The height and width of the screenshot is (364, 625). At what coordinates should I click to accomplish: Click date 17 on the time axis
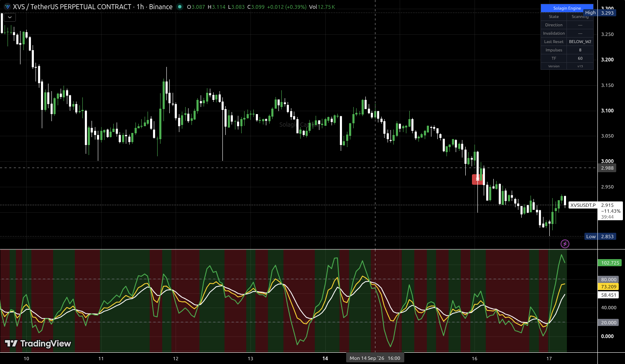pyautogui.click(x=549, y=359)
